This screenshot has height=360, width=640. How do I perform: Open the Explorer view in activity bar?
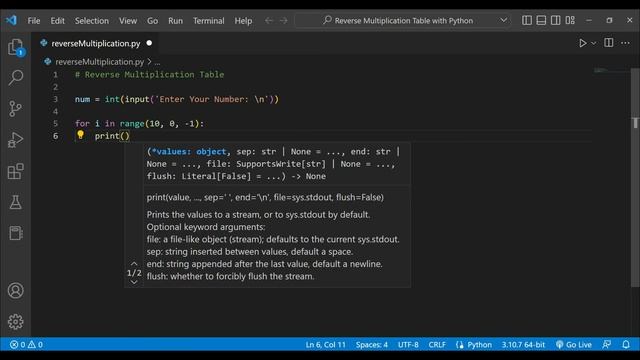point(16,47)
